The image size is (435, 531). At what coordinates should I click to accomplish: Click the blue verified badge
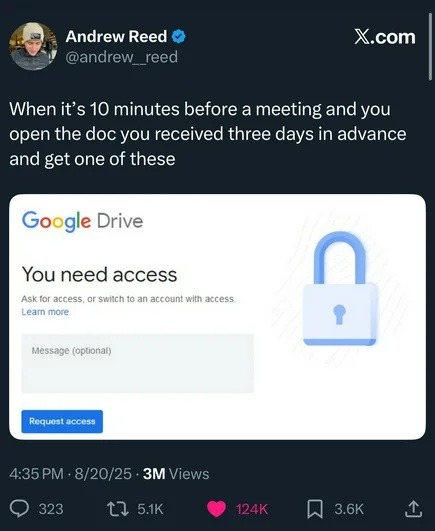[x=178, y=37]
